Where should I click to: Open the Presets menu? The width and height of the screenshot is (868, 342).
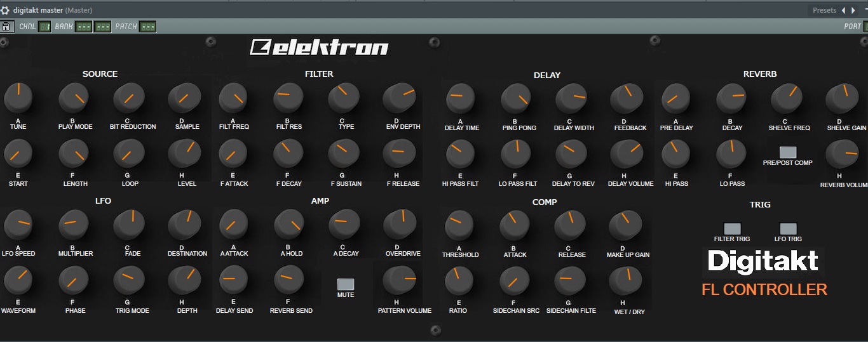click(x=824, y=10)
